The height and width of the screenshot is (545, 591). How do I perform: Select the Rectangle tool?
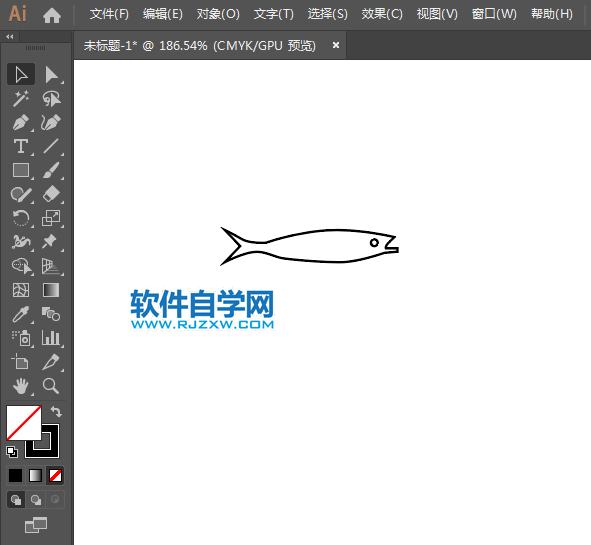pyautogui.click(x=21, y=170)
